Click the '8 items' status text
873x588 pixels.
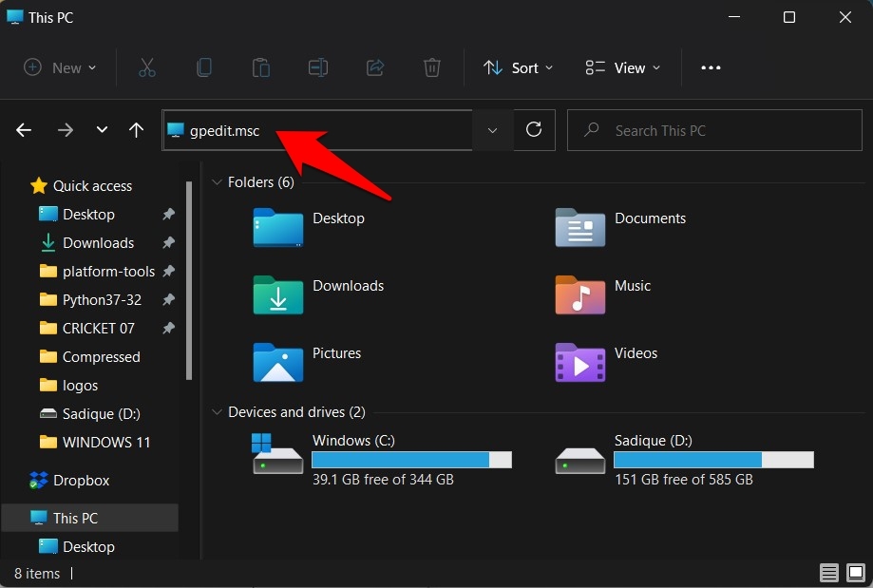pyautogui.click(x=37, y=574)
